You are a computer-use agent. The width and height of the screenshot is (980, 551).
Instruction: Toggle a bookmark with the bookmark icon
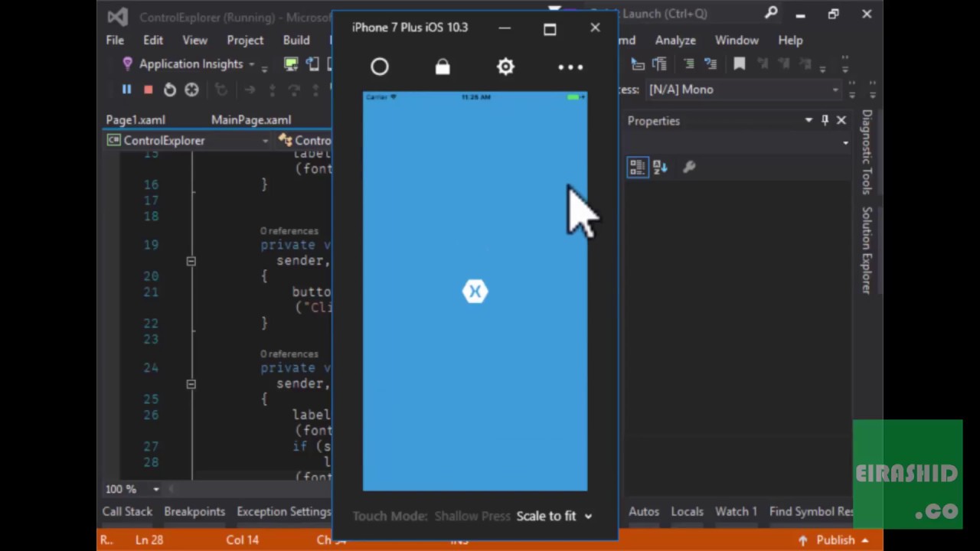tap(740, 64)
